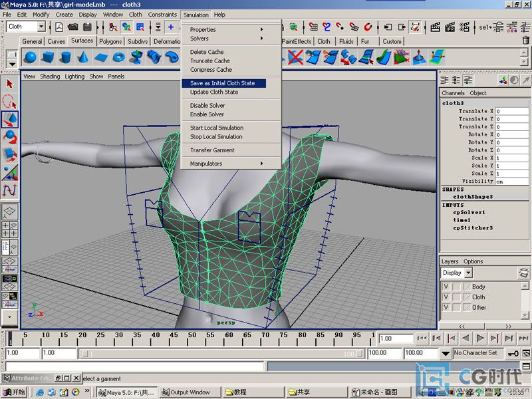Expand the Properties submenu
532x399 pixels.
click(x=226, y=29)
